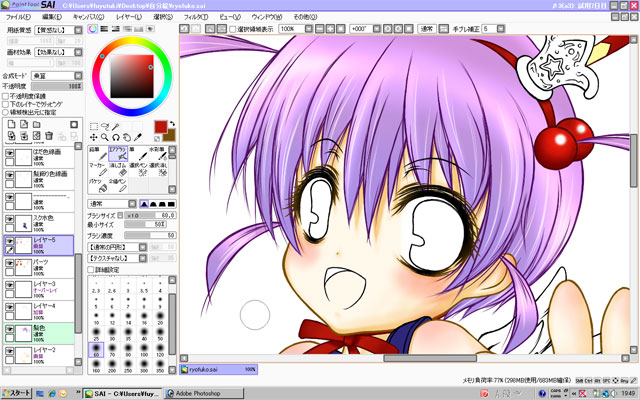
Task: Switch to the ryofuko.sai canvas tab
Action: tap(218, 369)
